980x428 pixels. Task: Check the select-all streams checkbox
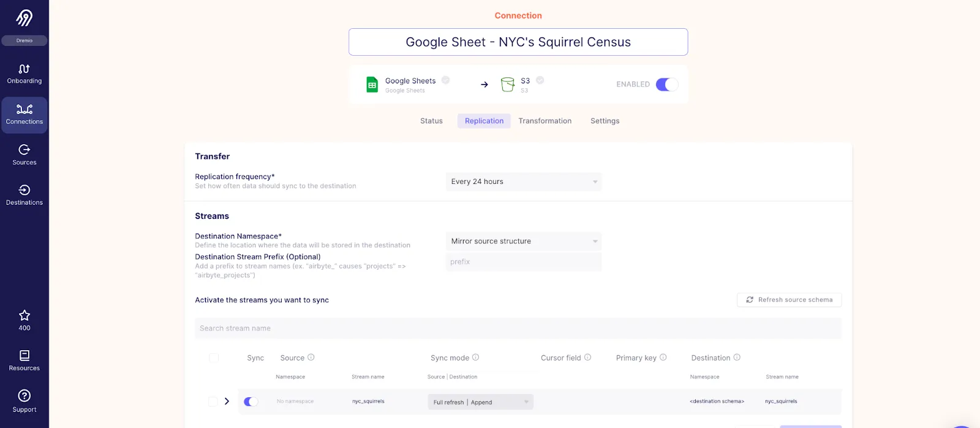214,357
